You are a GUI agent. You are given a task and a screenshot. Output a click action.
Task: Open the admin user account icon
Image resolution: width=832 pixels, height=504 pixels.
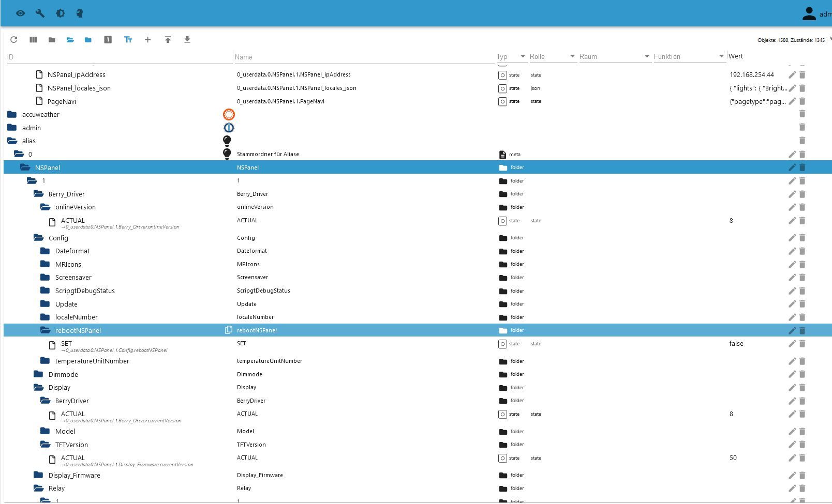(809, 14)
